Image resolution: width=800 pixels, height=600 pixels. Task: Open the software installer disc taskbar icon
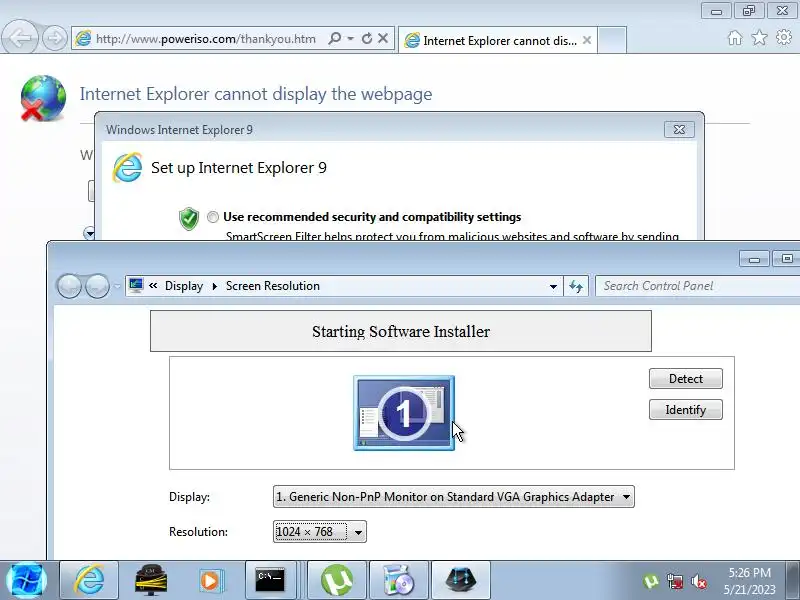coord(398,580)
